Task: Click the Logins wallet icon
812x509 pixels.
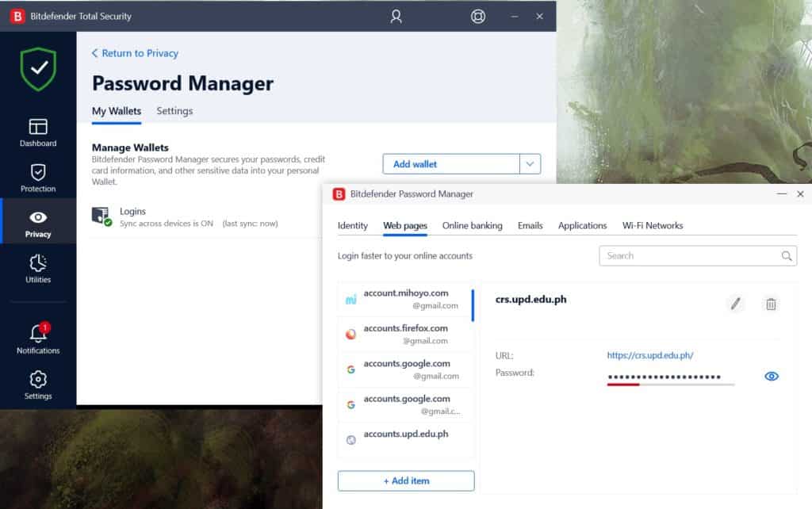Action: point(101,216)
